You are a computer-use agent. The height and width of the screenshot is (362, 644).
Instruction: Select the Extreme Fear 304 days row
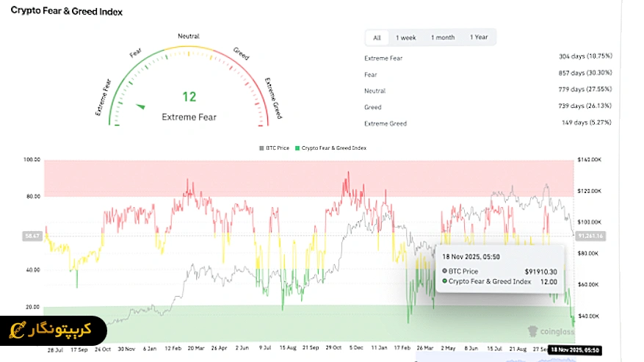[488, 57]
